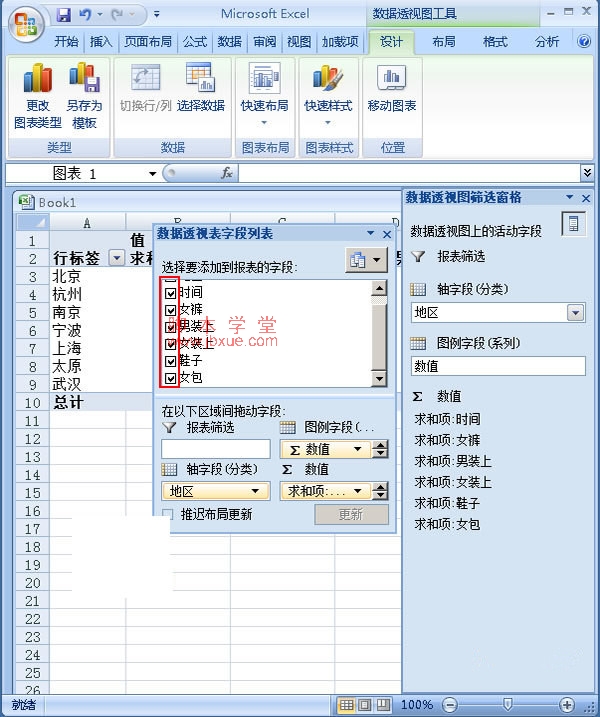Close the 数据透视表字段列表 panel
The height and width of the screenshot is (717, 600).
pyautogui.click(x=387, y=234)
